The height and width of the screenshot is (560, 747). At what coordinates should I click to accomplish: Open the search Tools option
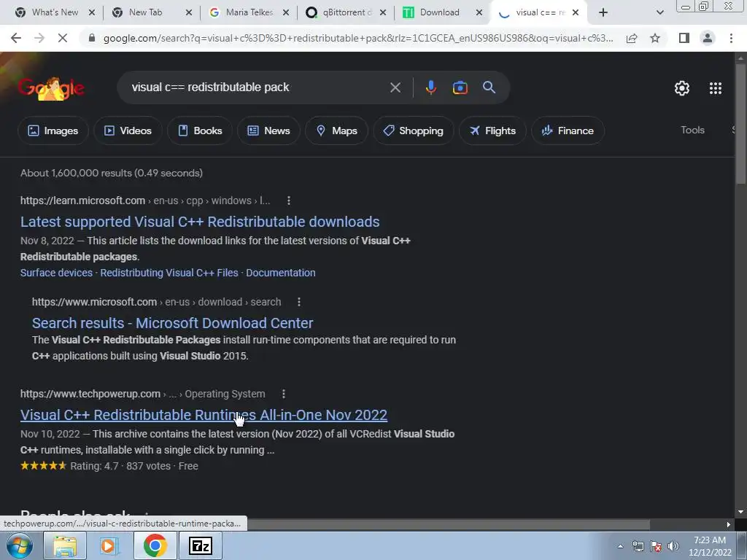click(x=692, y=130)
